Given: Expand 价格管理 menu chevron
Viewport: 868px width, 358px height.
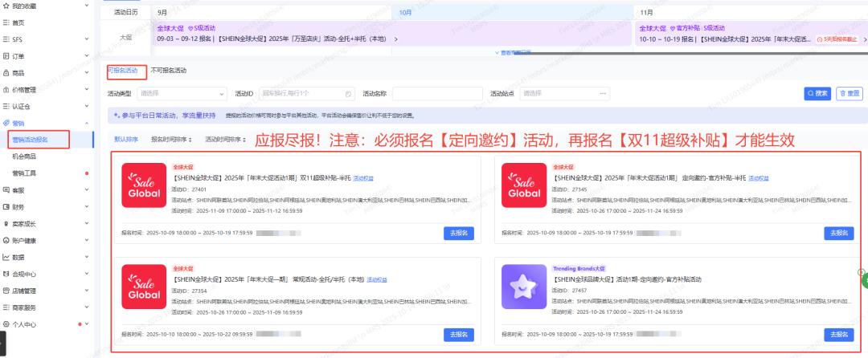Looking at the screenshot, I should point(87,90).
